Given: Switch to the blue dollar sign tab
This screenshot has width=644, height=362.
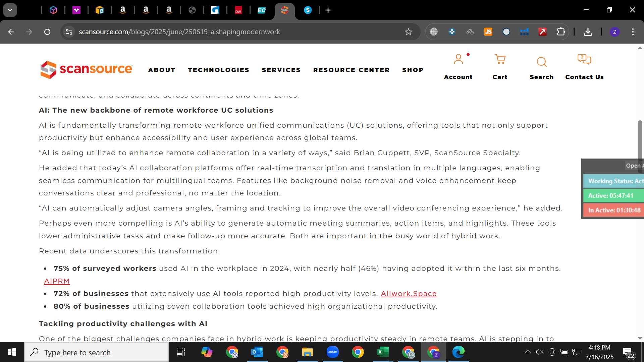Looking at the screenshot, I should pos(308,10).
